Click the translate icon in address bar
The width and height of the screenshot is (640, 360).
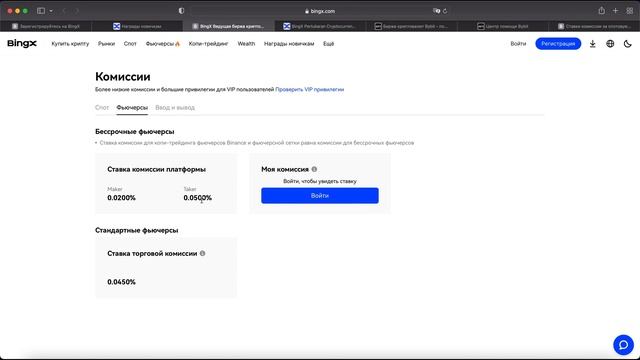[x=436, y=11]
